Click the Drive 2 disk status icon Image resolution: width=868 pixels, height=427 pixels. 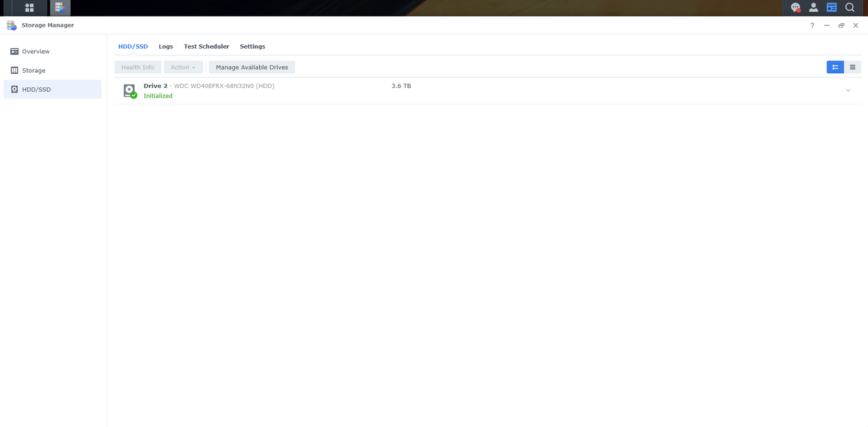(129, 91)
